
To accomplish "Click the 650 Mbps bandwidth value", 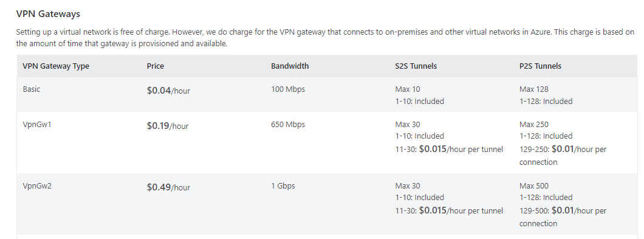I will pyautogui.click(x=288, y=124).
